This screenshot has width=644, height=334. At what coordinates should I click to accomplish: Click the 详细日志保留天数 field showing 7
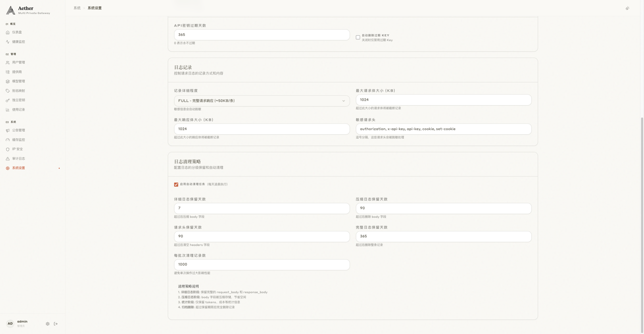point(262,208)
